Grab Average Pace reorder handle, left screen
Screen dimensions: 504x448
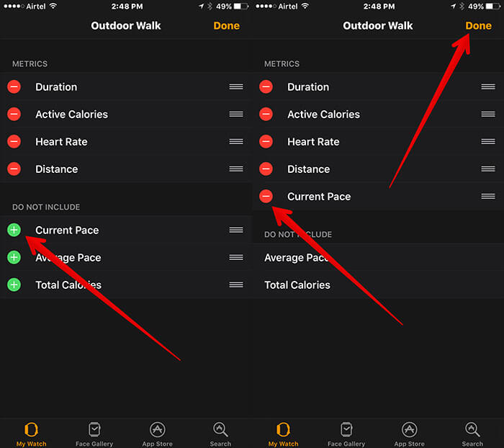(x=236, y=257)
